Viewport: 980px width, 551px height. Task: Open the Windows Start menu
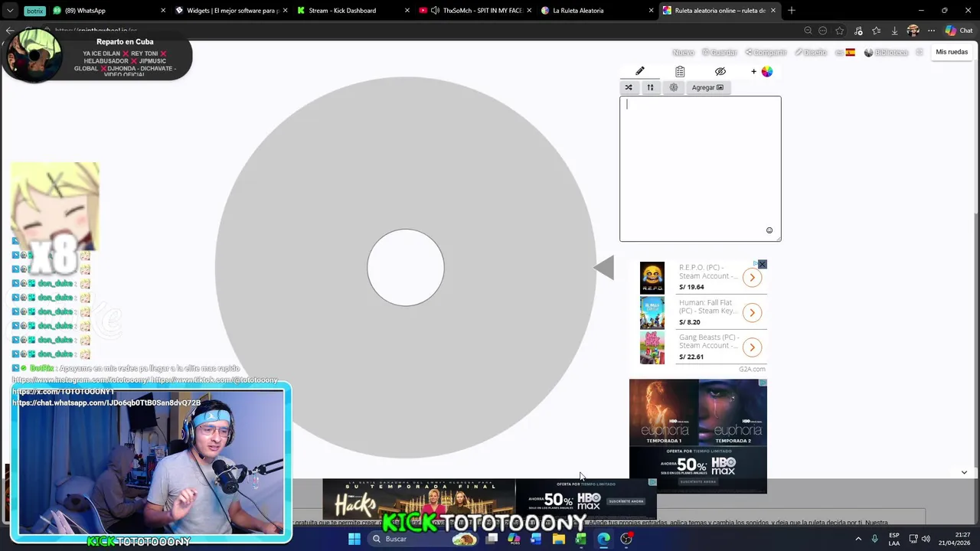point(354,539)
